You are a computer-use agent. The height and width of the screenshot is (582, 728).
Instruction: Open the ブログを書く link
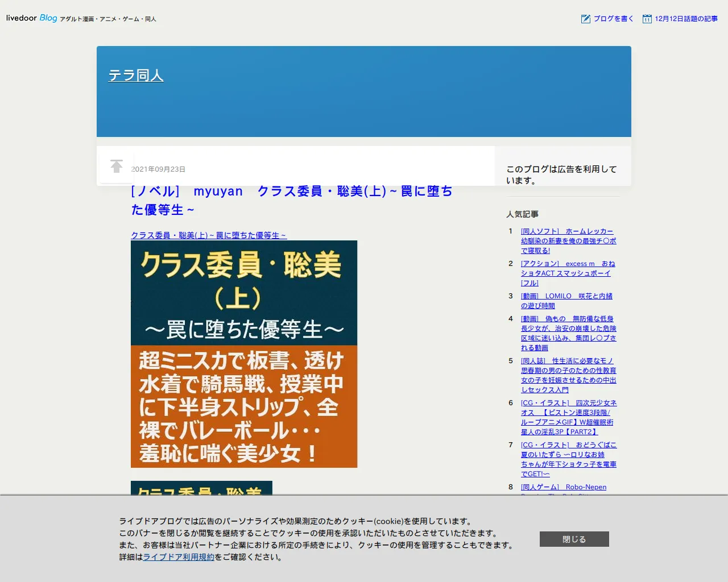[x=613, y=19]
